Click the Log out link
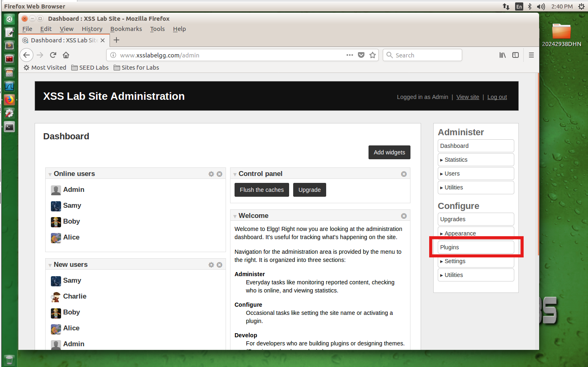Screen dimensions: 588x367 pyautogui.click(x=497, y=97)
